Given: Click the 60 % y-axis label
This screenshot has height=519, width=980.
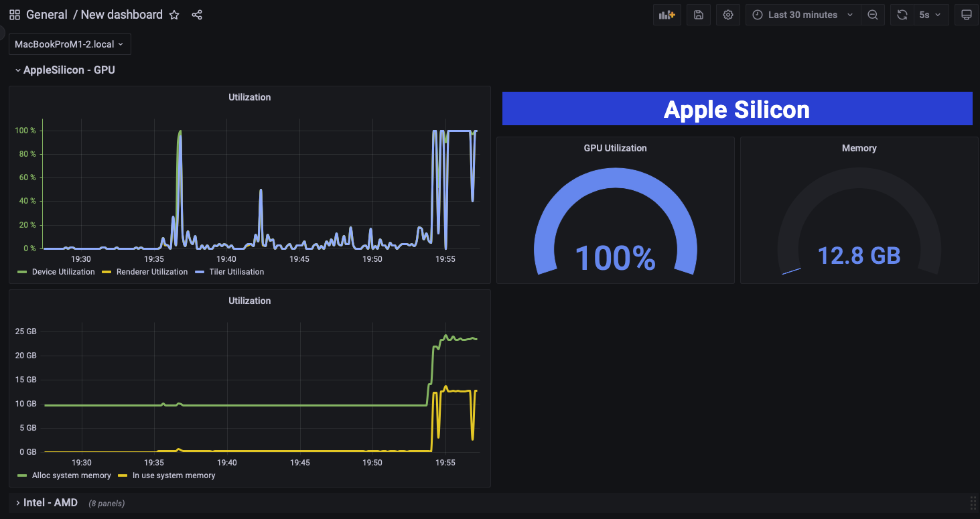Looking at the screenshot, I should coord(27,177).
